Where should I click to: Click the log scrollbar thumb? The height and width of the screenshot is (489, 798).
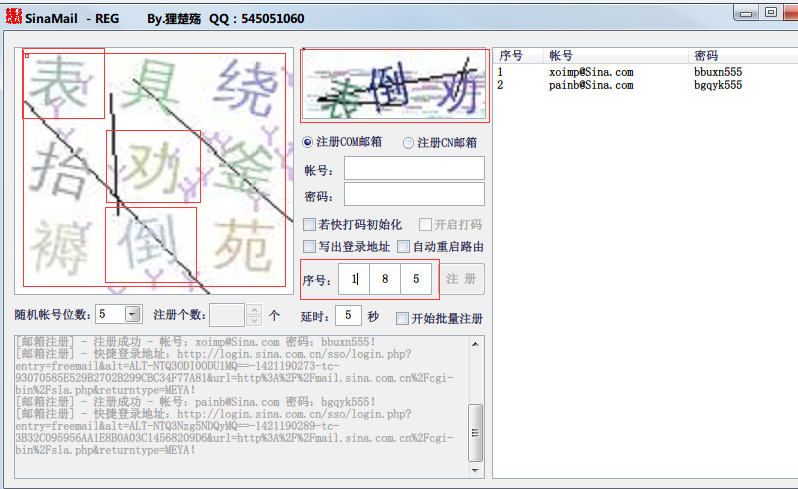click(x=475, y=433)
